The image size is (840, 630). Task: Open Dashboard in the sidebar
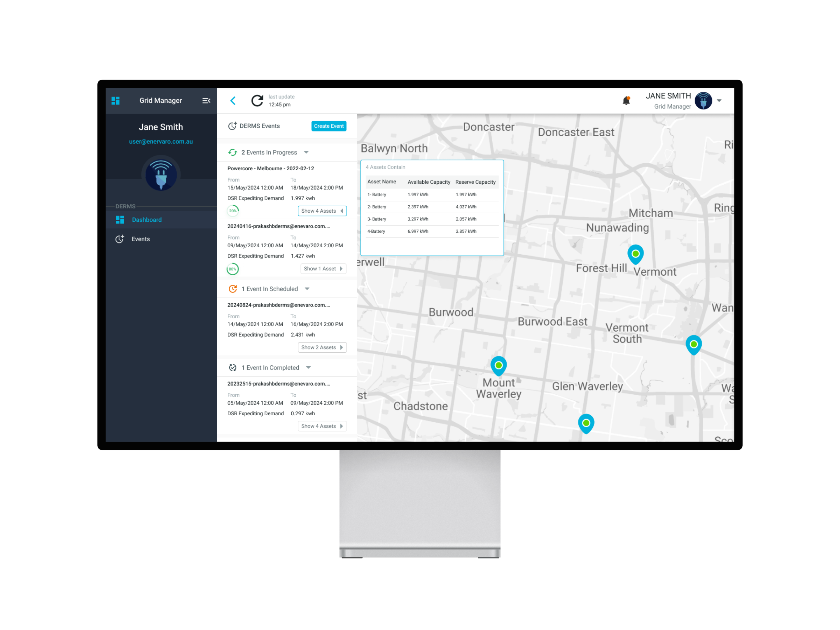[147, 220]
